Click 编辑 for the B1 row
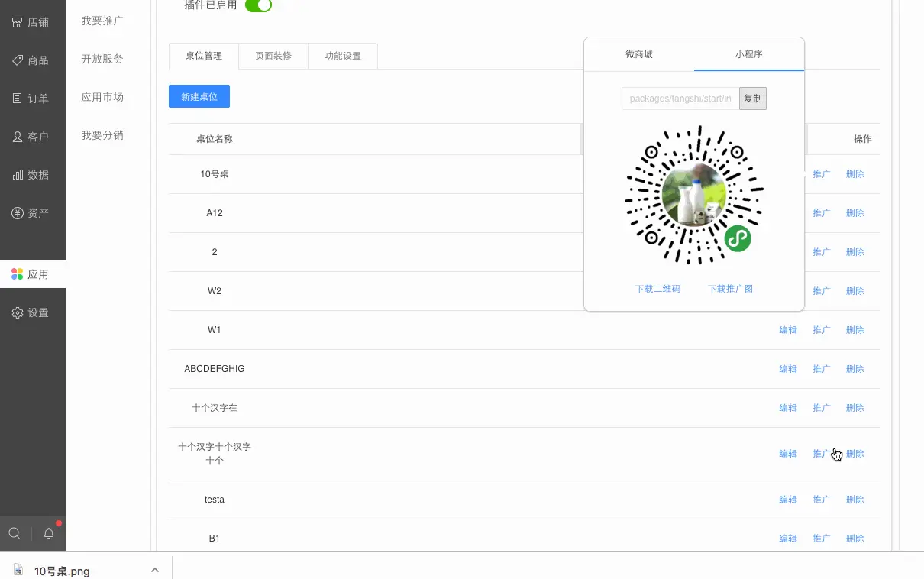The width and height of the screenshot is (924, 579). [788, 539]
